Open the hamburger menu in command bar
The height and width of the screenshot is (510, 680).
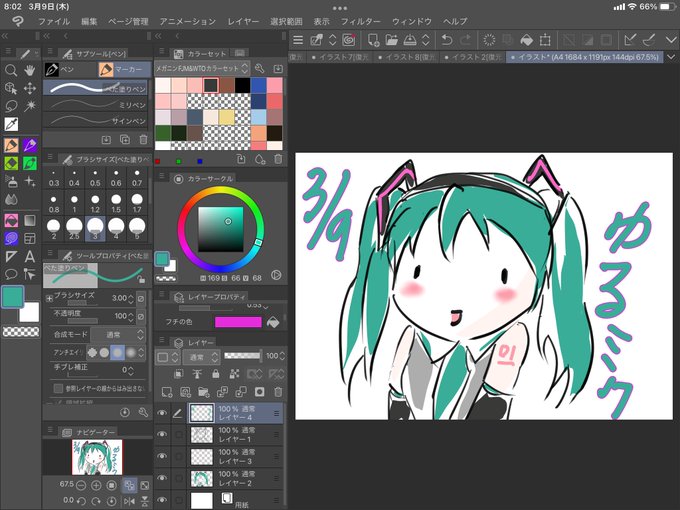(298, 40)
